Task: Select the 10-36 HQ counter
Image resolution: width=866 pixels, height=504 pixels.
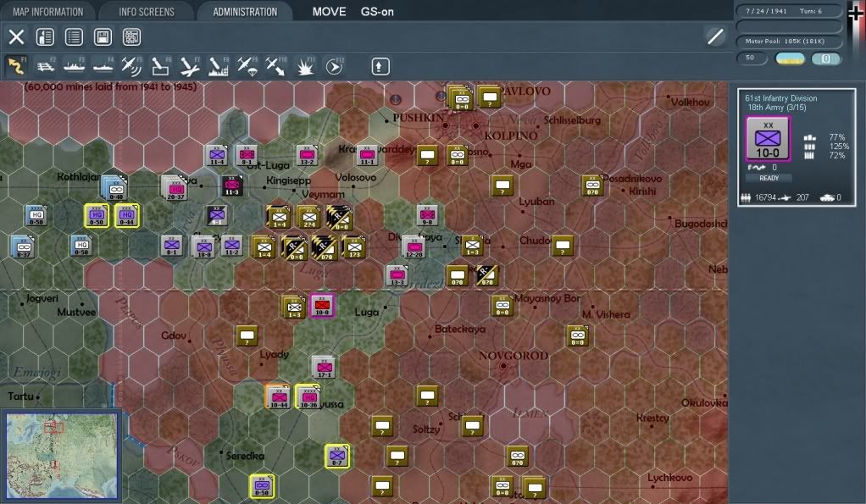Action: 308,397
